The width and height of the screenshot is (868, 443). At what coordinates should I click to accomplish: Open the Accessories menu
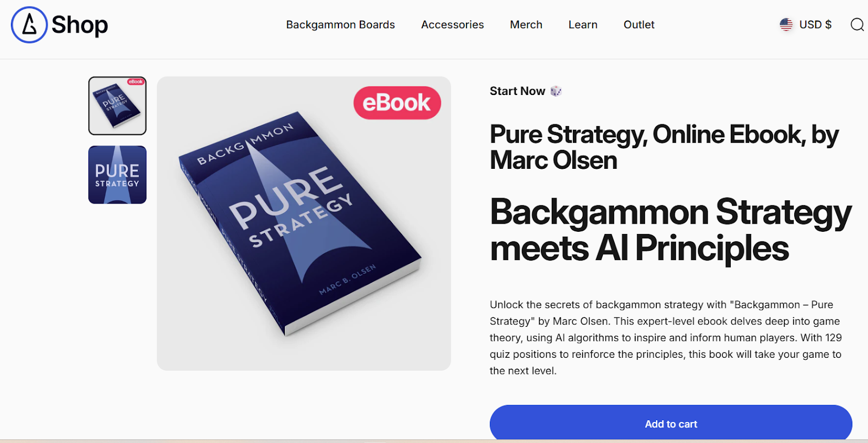pyautogui.click(x=452, y=25)
